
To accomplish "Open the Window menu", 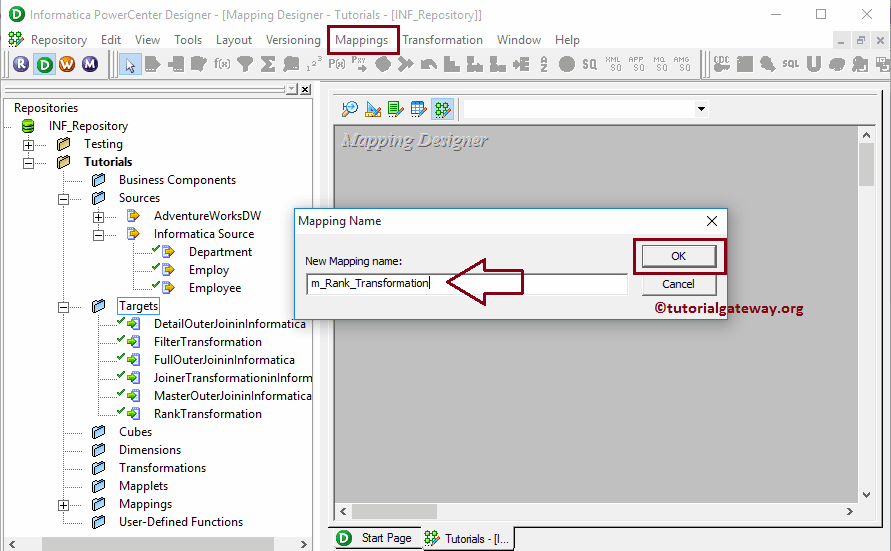I will pyautogui.click(x=519, y=40).
